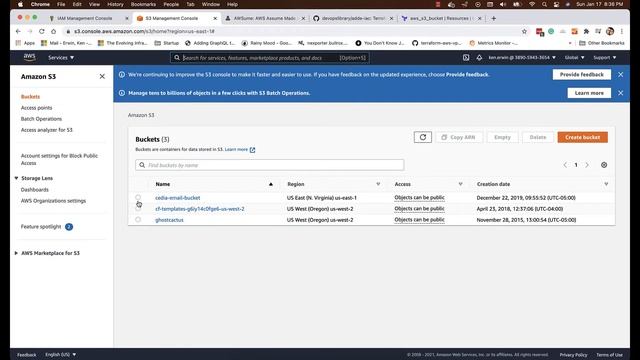Open the cf-templates bucket link
This screenshot has width=640, height=360.
(200, 209)
